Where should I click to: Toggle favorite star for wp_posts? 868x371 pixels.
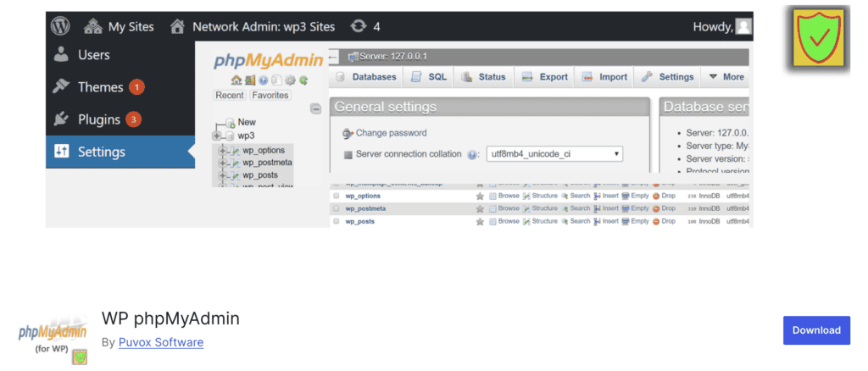point(480,221)
